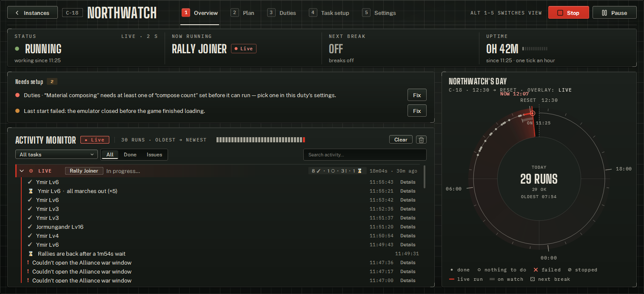Click the 30-runs oldest-to-newest history strip
Screen dimensions: 644x294
point(260,140)
